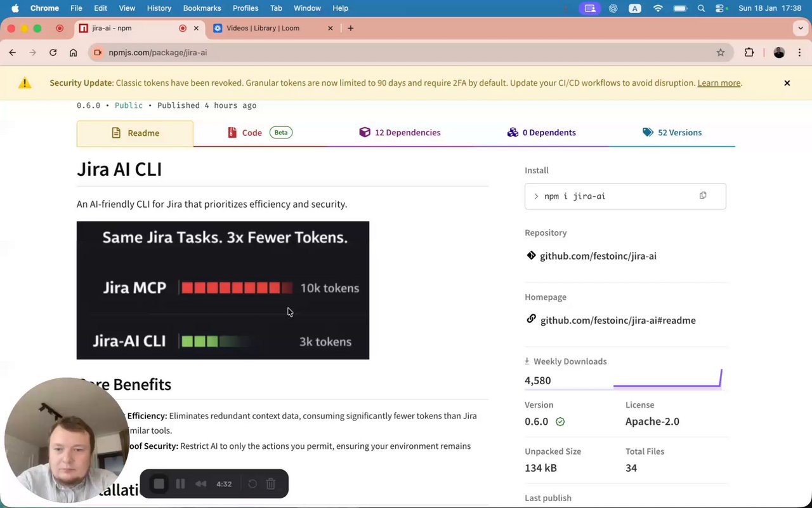Open Spotlight search in menu bar
The height and width of the screenshot is (508, 812).
click(701, 8)
